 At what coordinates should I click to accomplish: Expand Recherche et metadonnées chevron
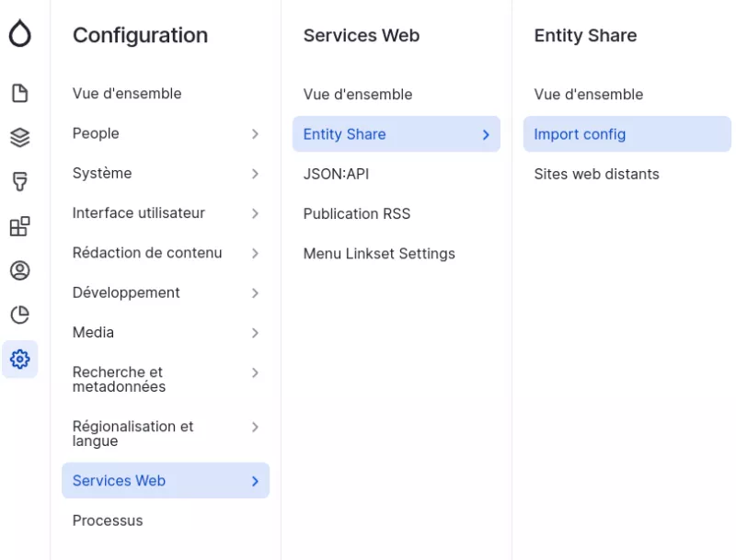pos(255,372)
